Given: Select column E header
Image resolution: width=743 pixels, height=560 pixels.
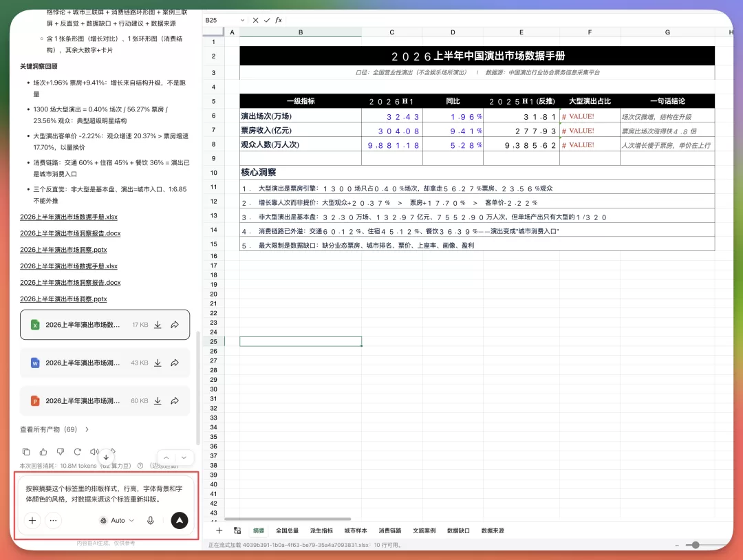Looking at the screenshot, I should coord(521,32).
